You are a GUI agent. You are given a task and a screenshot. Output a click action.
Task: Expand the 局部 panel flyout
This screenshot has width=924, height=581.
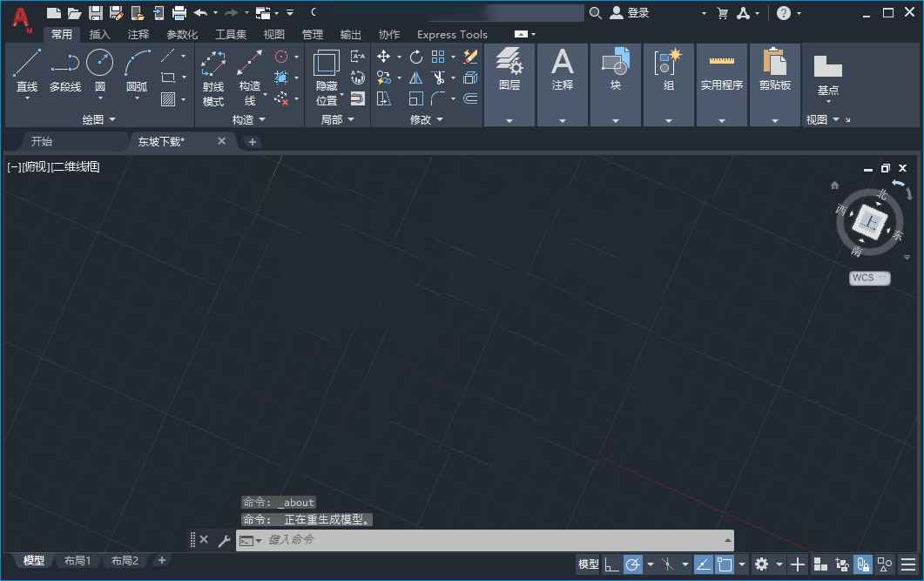pos(337,119)
